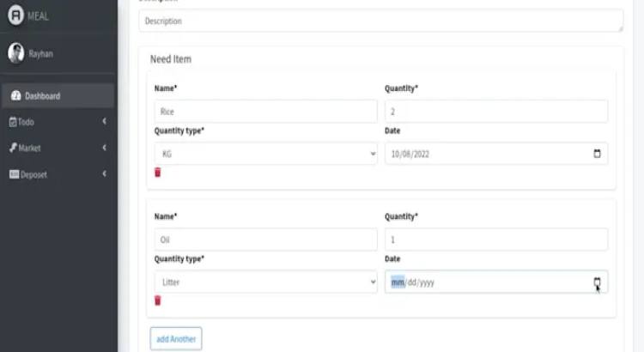
Task: Open calendar picker for Rice date
Action: (x=598, y=154)
